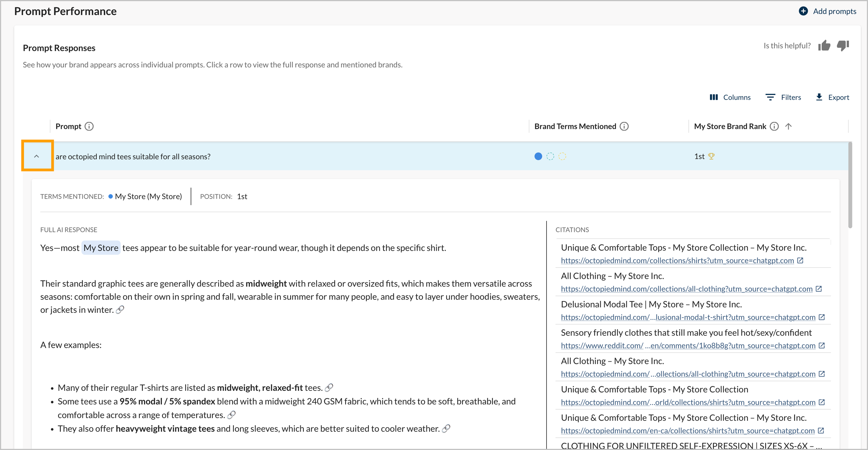Screen dimensions: 868x450
Task: Open the Filters panel
Action: [x=783, y=98]
